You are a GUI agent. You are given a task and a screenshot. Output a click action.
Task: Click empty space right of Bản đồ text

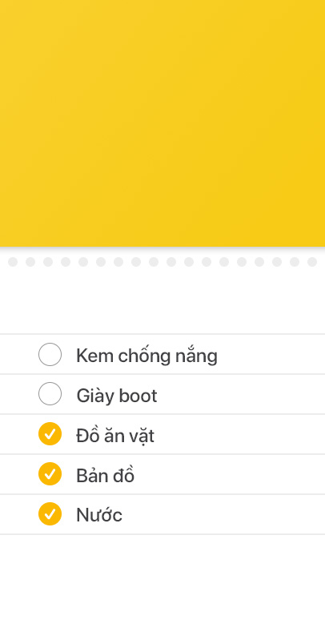(x=230, y=474)
